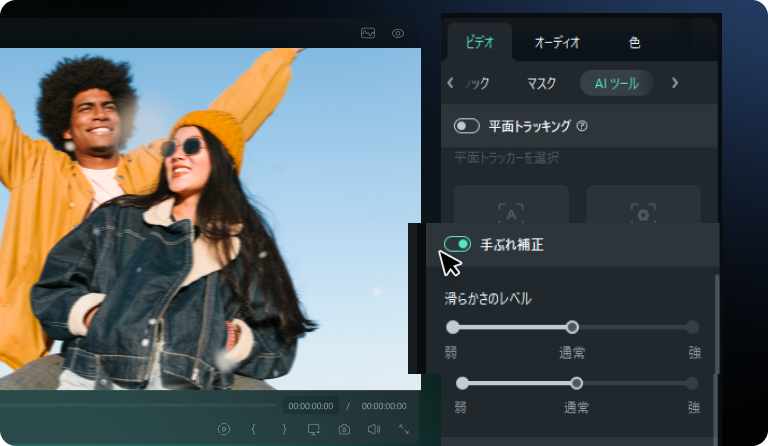Click the lower slider's 強 endpoint
The width and height of the screenshot is (768, 446).
point(692,383)
